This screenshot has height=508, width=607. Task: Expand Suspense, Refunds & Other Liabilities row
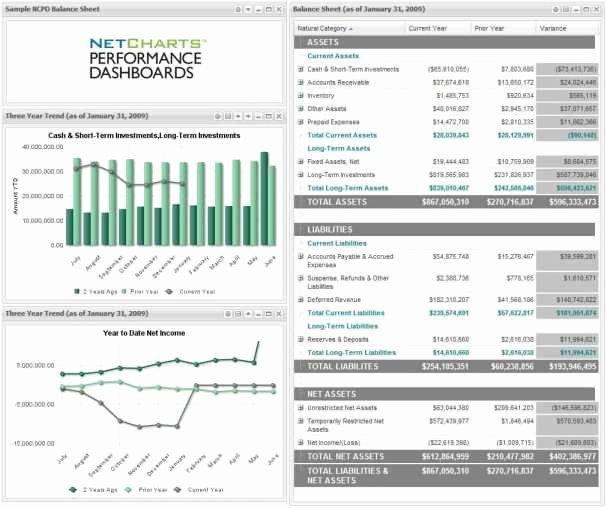(300, 278)
